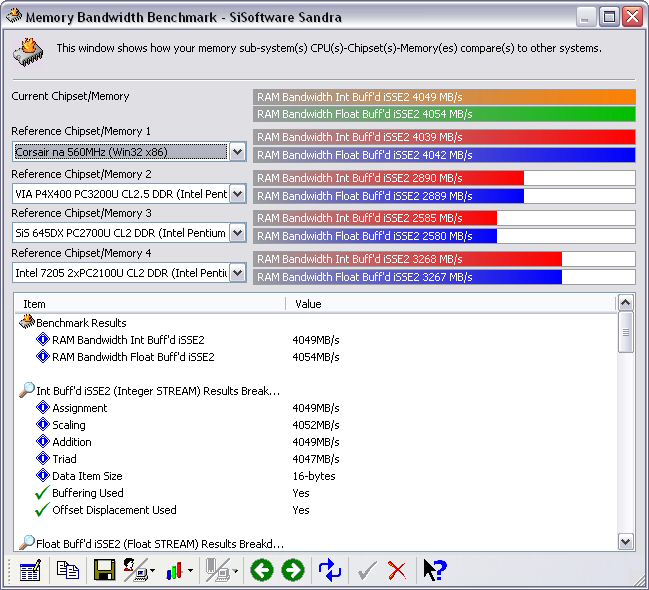Select the Buffering Used row

click(x=88, y=493)
